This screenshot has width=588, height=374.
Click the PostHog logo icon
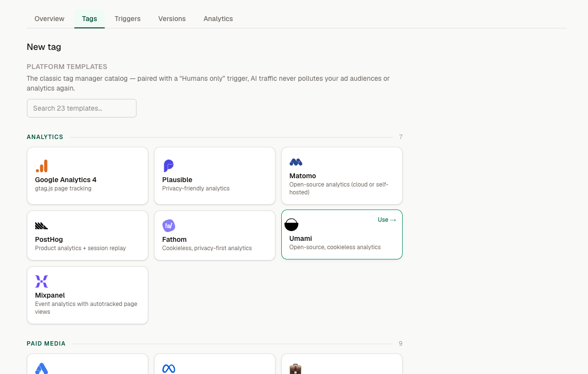(42, 226)
